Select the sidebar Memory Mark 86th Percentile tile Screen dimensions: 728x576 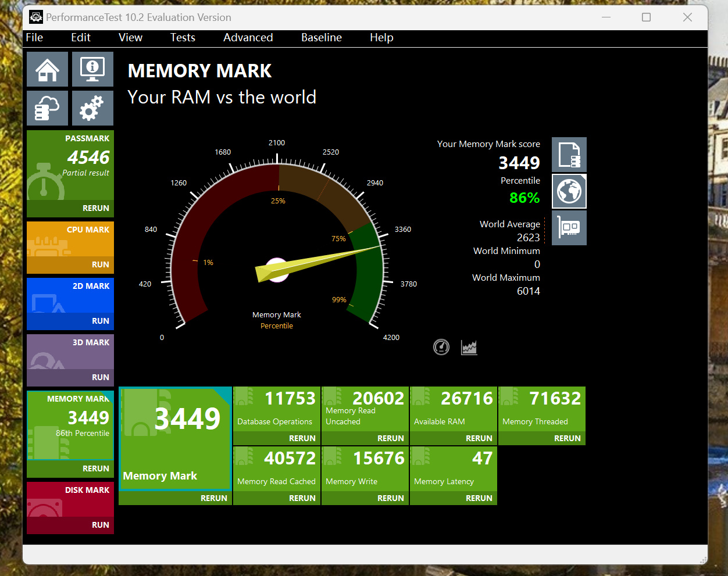(70, 425)
